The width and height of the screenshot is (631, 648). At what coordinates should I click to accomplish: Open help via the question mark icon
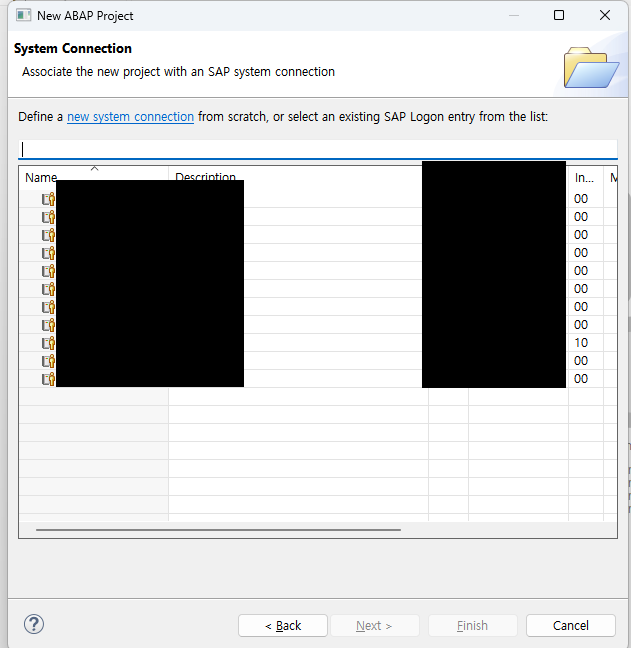tap(34, 624)
